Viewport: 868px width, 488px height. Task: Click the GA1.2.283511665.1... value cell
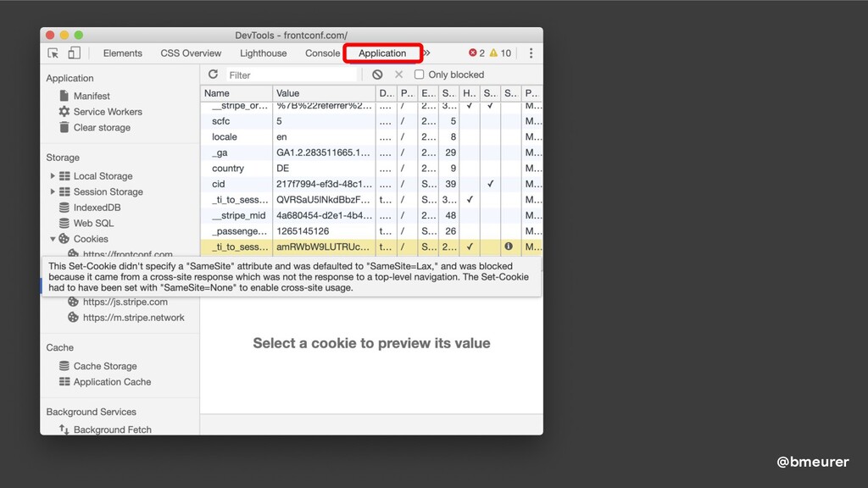coord(323,152)
